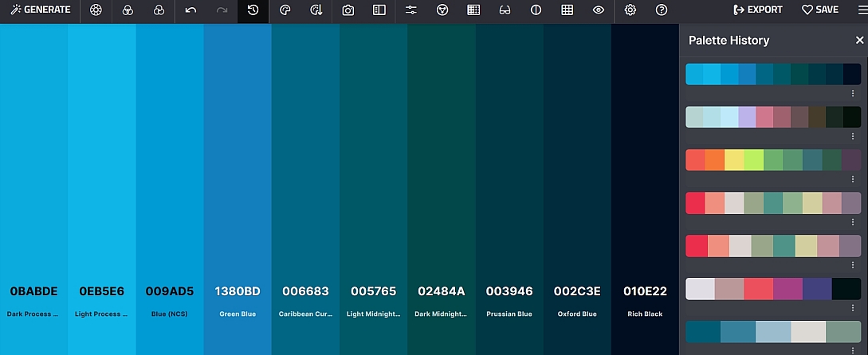Click the Green Blue color name
This screenshot has width=868, height=355.
point(238,314)
